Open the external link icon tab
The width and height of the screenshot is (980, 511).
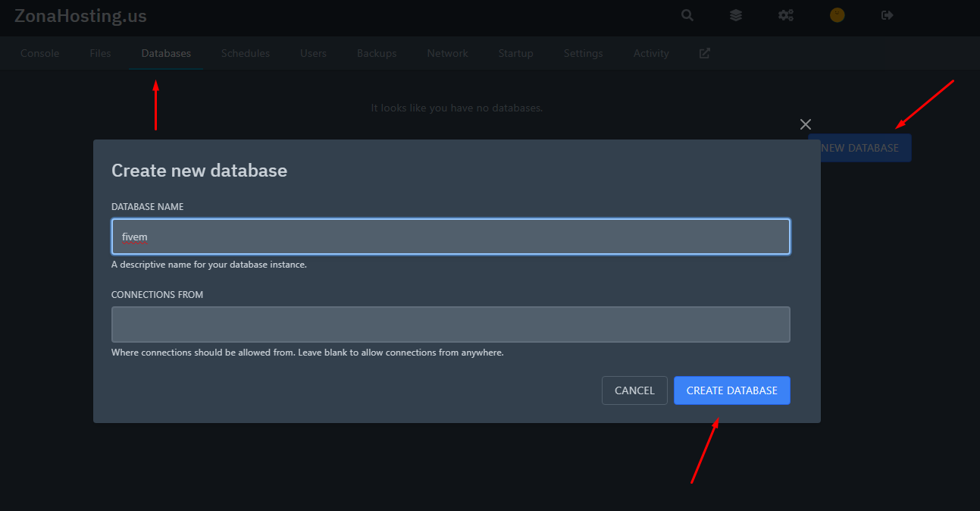[705, 53]
